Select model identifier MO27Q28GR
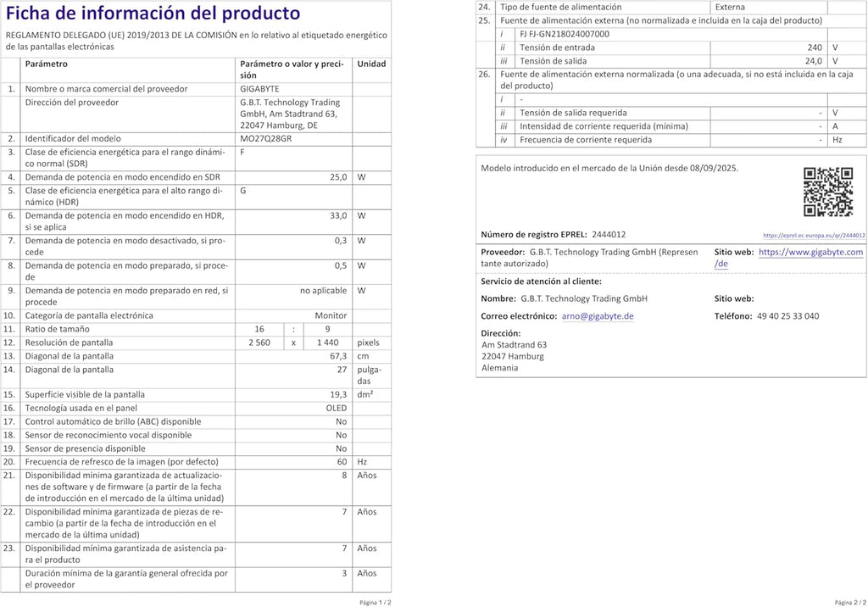Viewport: 868px width, 607px height. (265, 138)
